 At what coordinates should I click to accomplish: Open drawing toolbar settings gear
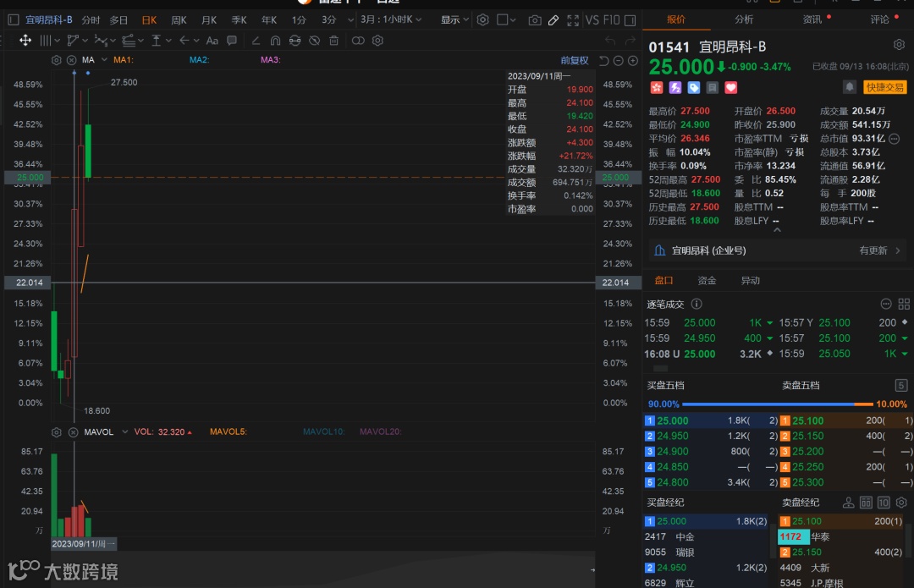tap(377, 41)
